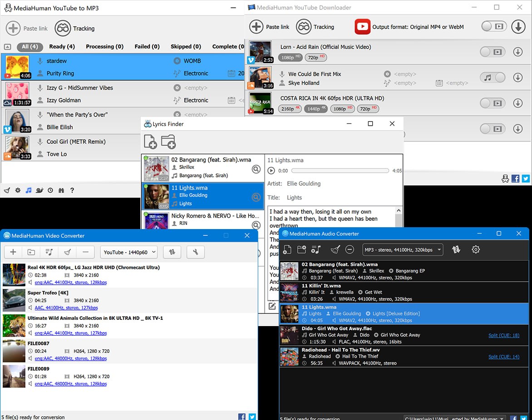Click the edit lyrics pencil icon
The height and width of the screenshot is (420, 532).
pyautogui.click(x=272, y=306)
